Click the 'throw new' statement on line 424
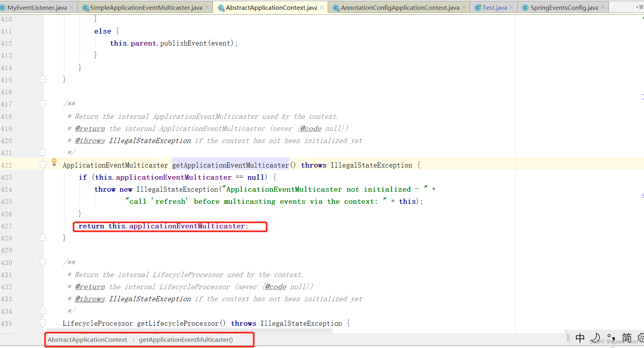The width and height of the screenshot is (644, 348). (x=113, y=189)
